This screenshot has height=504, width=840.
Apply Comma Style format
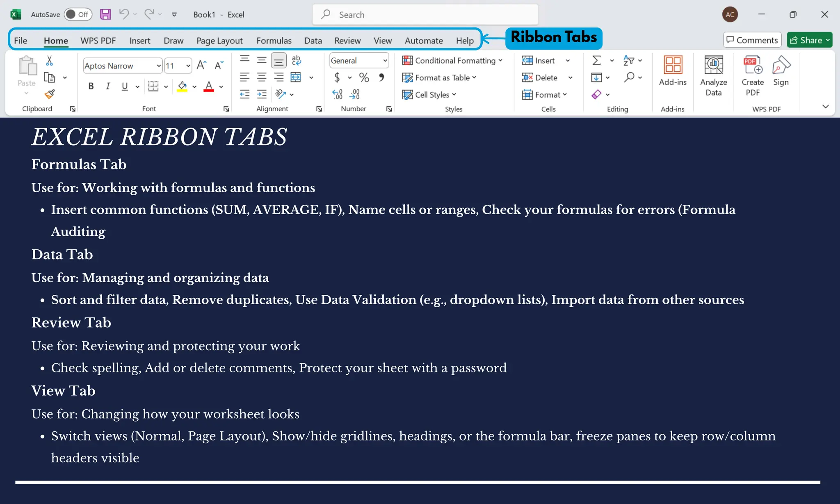point(381,77)
